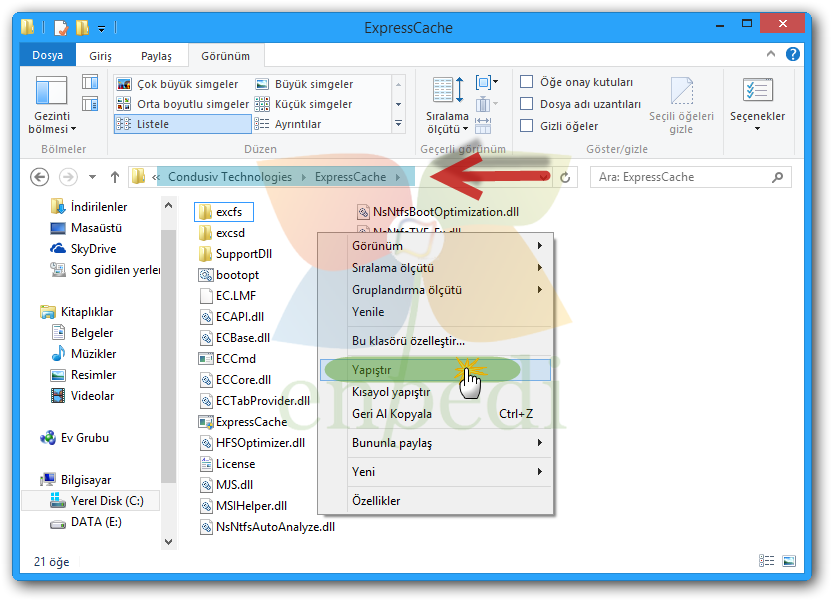Open Masaüstü in navigation pane
This screenshot has width=832, height=601.
[86, 228]
